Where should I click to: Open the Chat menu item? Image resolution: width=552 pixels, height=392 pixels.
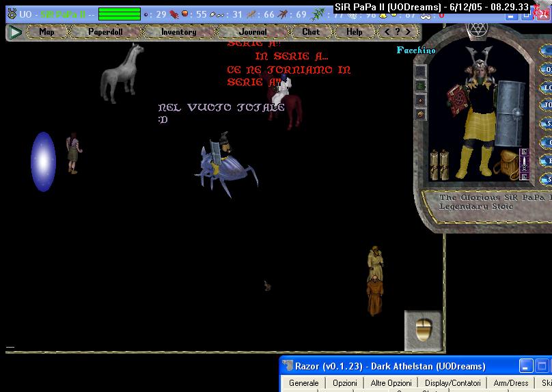coord(311,32)
